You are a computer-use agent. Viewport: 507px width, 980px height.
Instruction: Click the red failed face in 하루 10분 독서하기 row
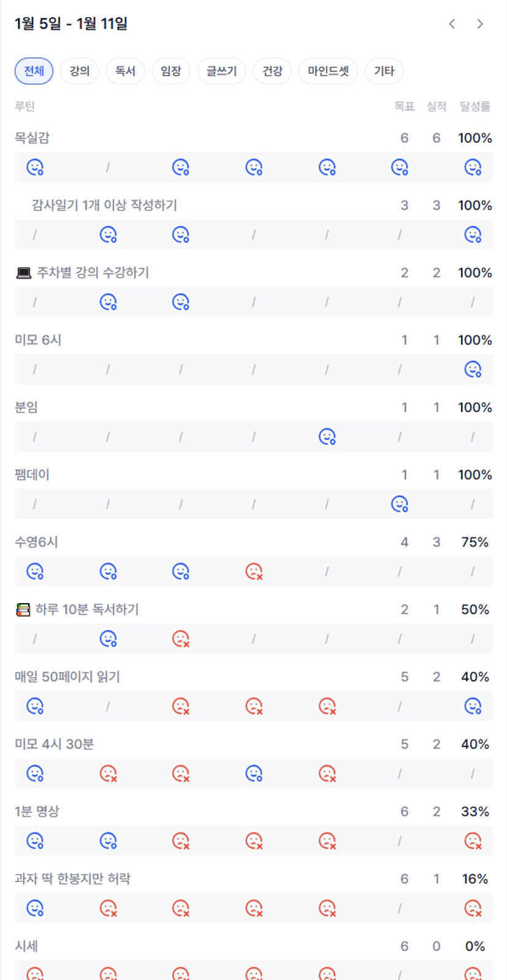[x=181, y=639]
